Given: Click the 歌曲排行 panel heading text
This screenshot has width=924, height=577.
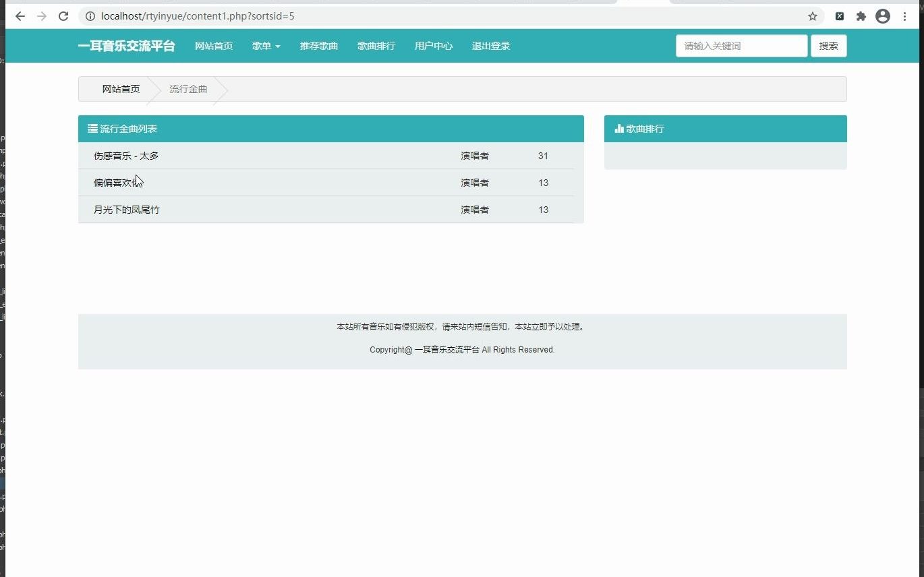Looking at the screenshot, I should click(645, 129).
